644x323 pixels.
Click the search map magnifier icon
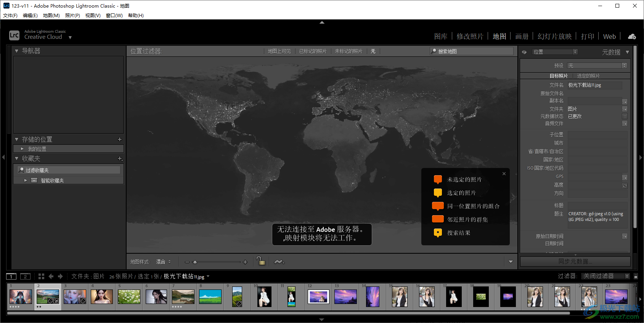pyautogui.click(x=434, y=51)
